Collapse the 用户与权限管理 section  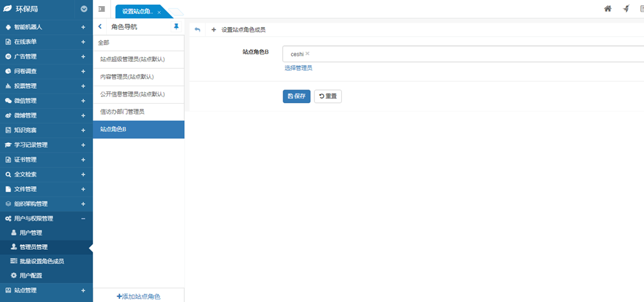pyautogui.click(x=83, y=218)
